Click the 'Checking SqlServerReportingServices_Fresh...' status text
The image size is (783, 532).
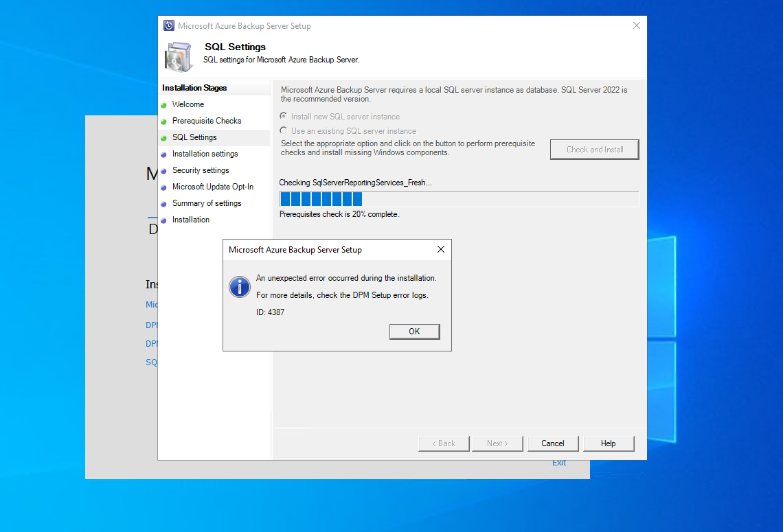(356, 183)
